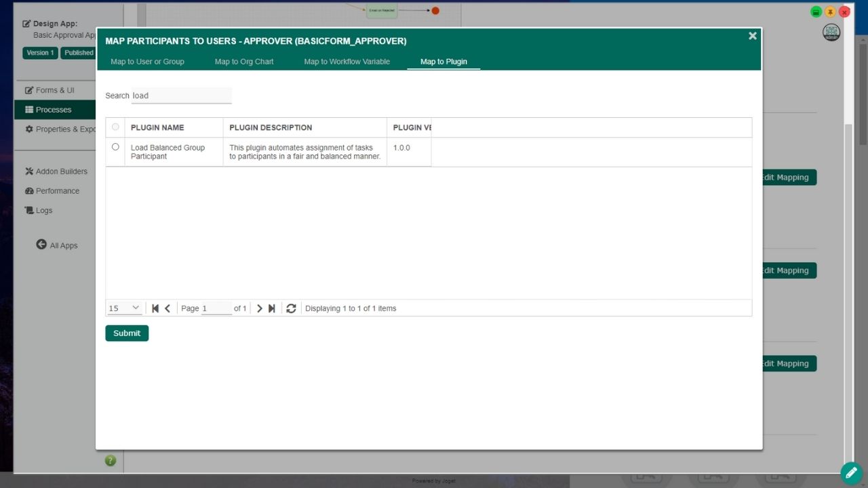
Task: Open the page size dropdown showing 15
Action: click(124, 308)
